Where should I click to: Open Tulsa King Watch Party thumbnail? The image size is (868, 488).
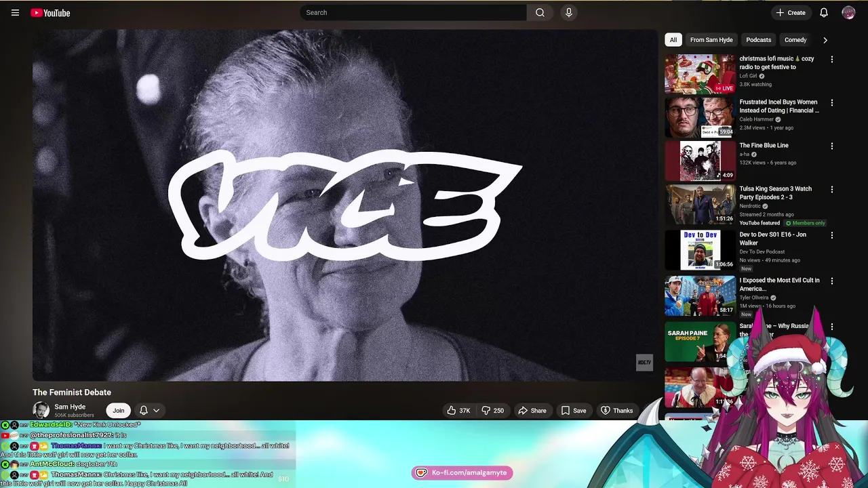(x=700, y=204)
